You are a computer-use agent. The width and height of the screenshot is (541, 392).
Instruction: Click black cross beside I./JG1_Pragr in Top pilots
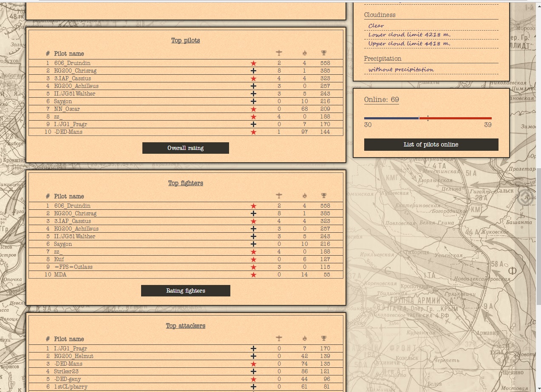point(254,124)
